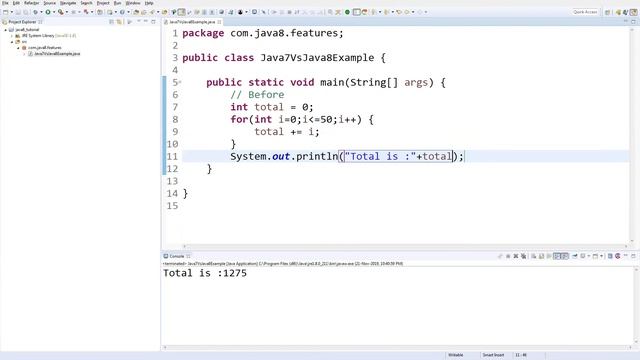Viewport: 640px width, 360px height.
Task: Clear Console using its toolbar icon
Action: 533,256
